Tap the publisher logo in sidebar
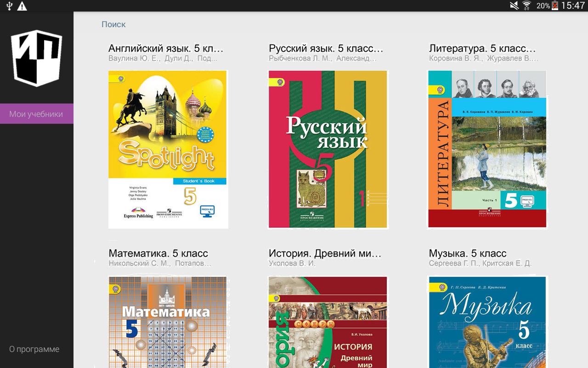588x368 pixels. (x=37, y=58)
